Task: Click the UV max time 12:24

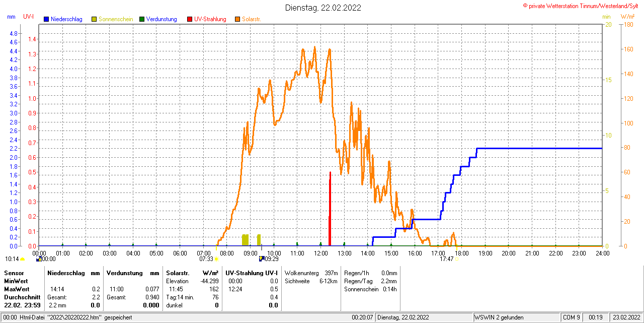Action: [235, 289]
